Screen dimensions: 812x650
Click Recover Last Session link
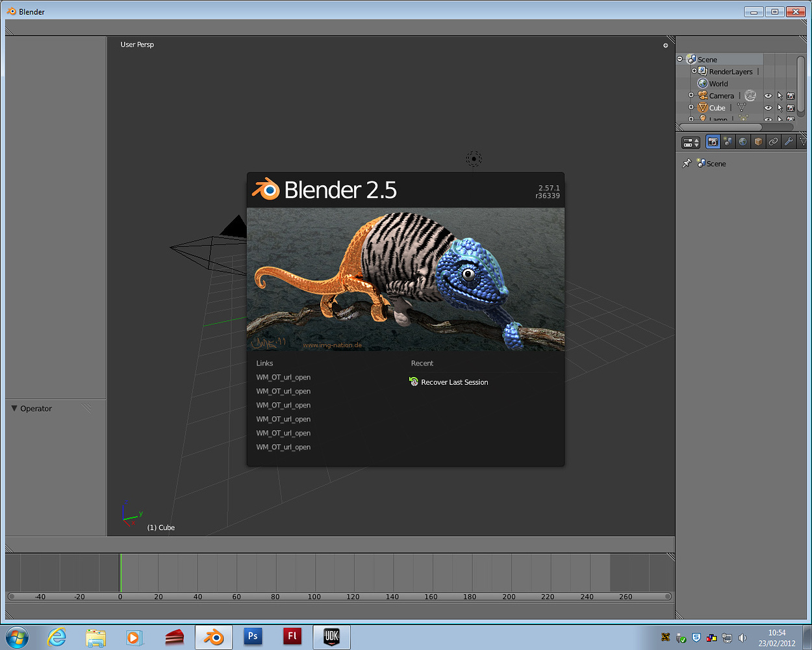[x=455, y=382]
